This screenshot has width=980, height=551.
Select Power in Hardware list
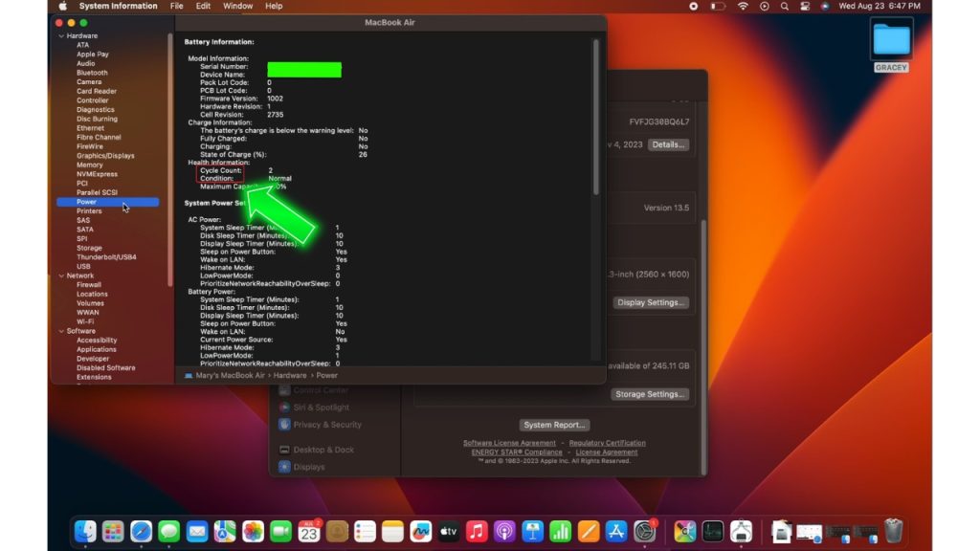tap(107, 202)
